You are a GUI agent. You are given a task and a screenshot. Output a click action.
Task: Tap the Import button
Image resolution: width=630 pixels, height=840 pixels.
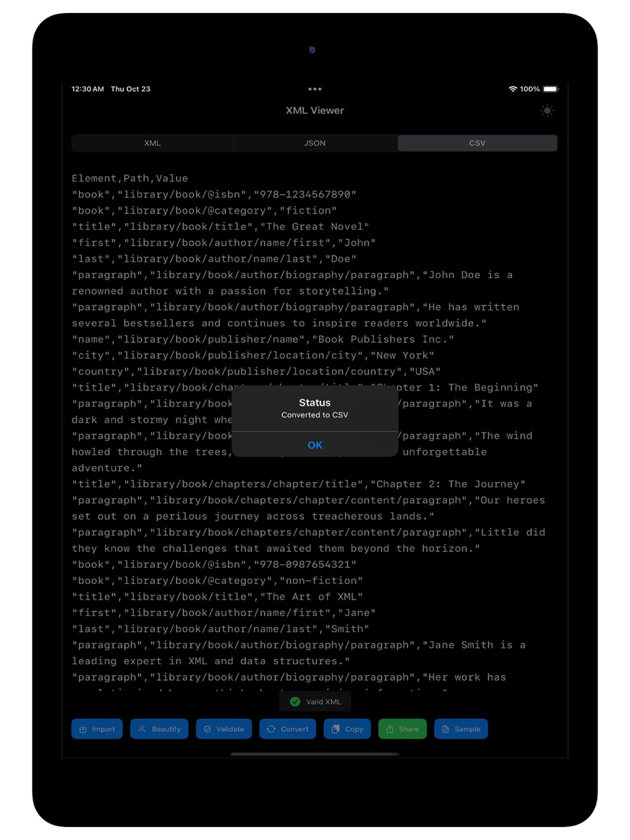point(97,729)
